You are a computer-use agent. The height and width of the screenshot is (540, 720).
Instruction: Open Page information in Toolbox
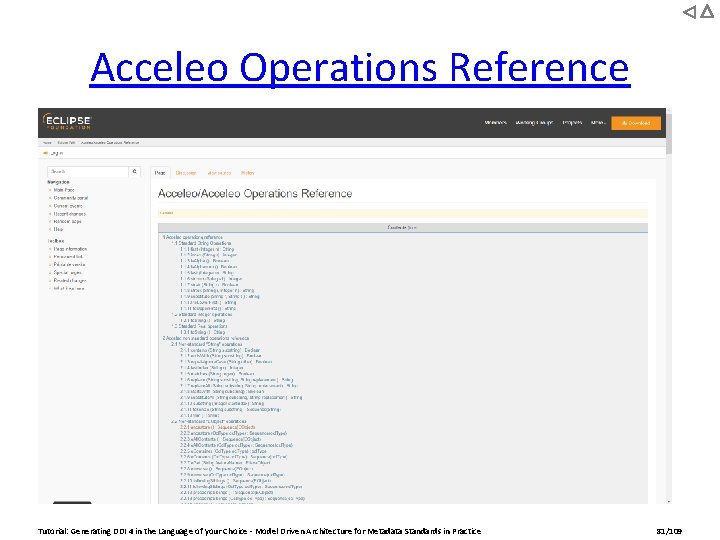point(70,249)
